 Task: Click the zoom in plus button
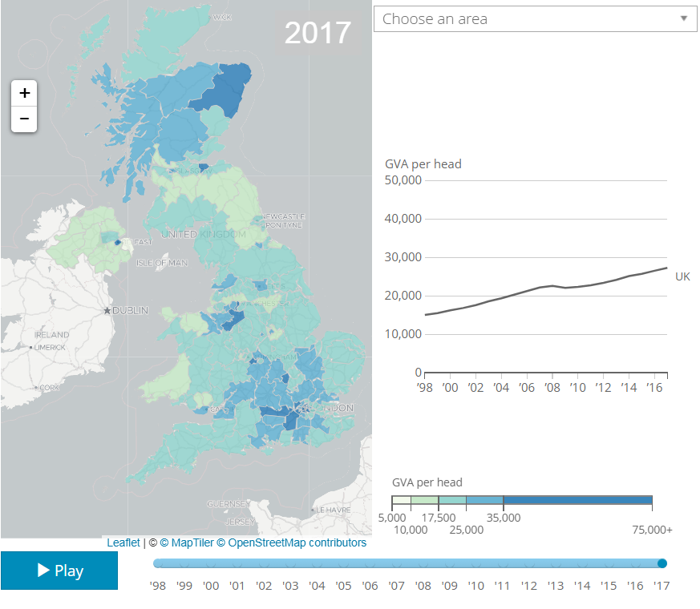(24, 93)
